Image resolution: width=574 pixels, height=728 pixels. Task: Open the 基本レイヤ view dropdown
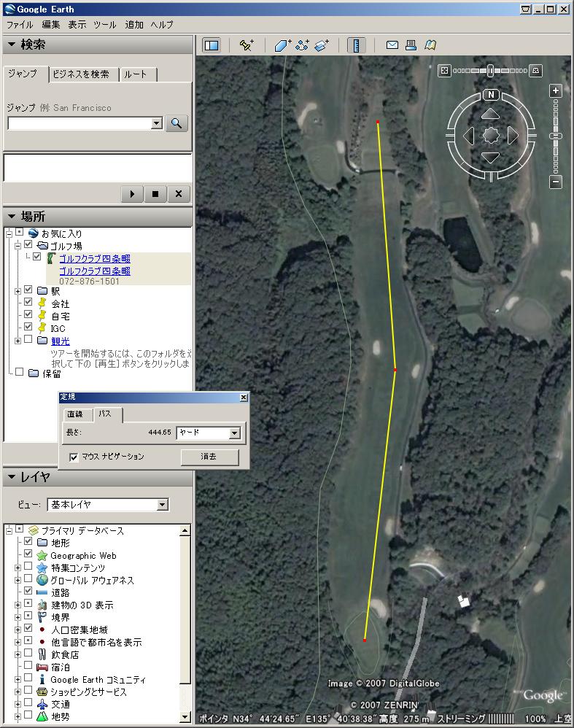coord(162,505)
